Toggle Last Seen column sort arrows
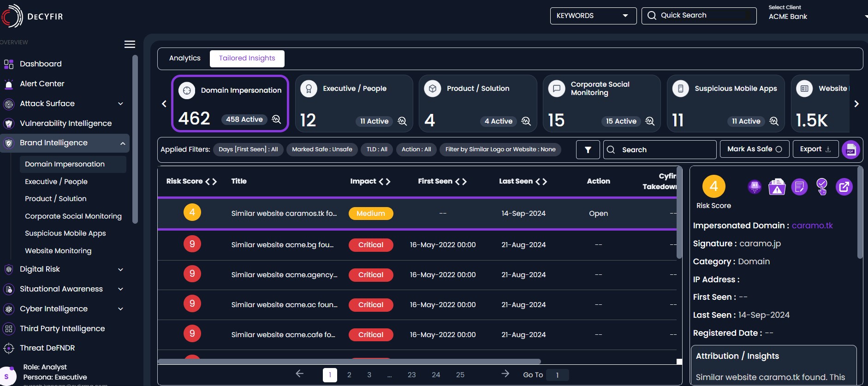The width and height of the screenshot is (868, 386). tap(541, 182)
